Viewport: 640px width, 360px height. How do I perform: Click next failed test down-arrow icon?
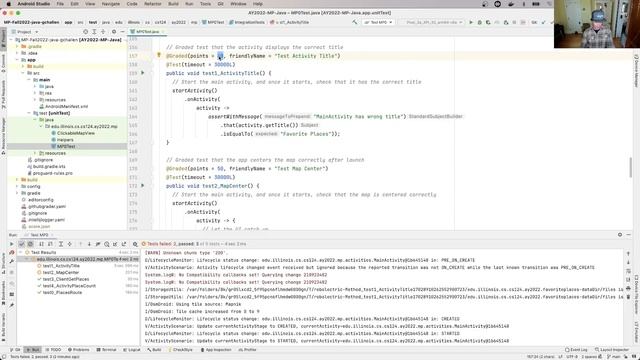pos(89,244)
